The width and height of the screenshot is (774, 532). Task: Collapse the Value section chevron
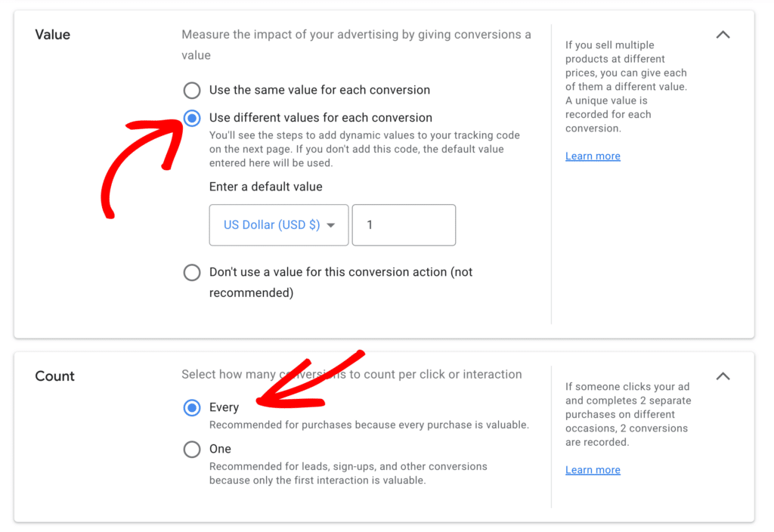(723, 35)
